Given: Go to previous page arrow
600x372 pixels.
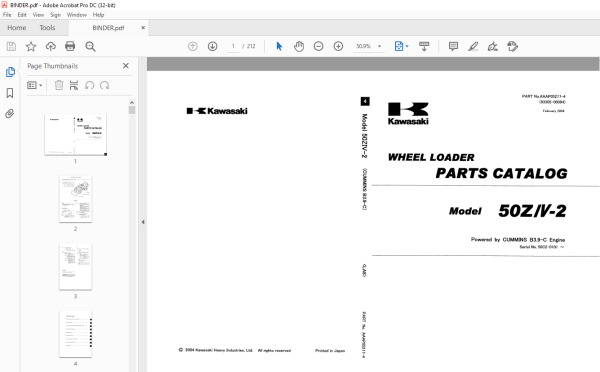Looking at the screenshot, I should (193, 47).
